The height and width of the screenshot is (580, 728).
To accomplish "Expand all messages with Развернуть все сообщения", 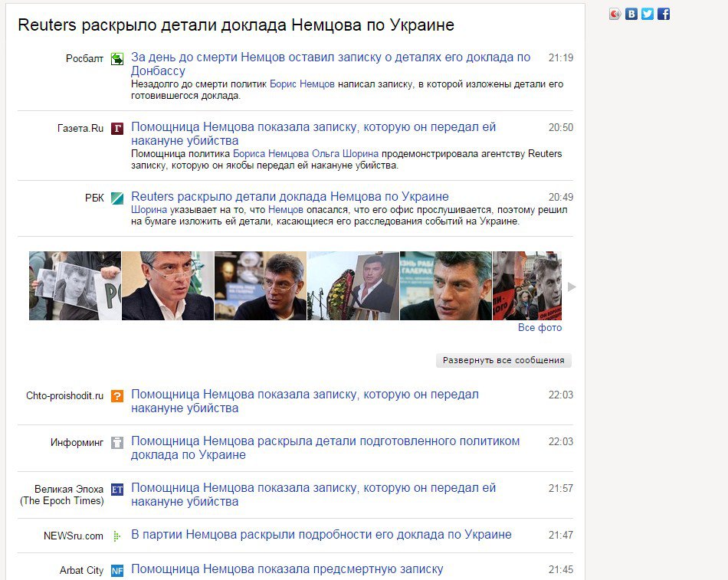I will click(x=503, y=360).
